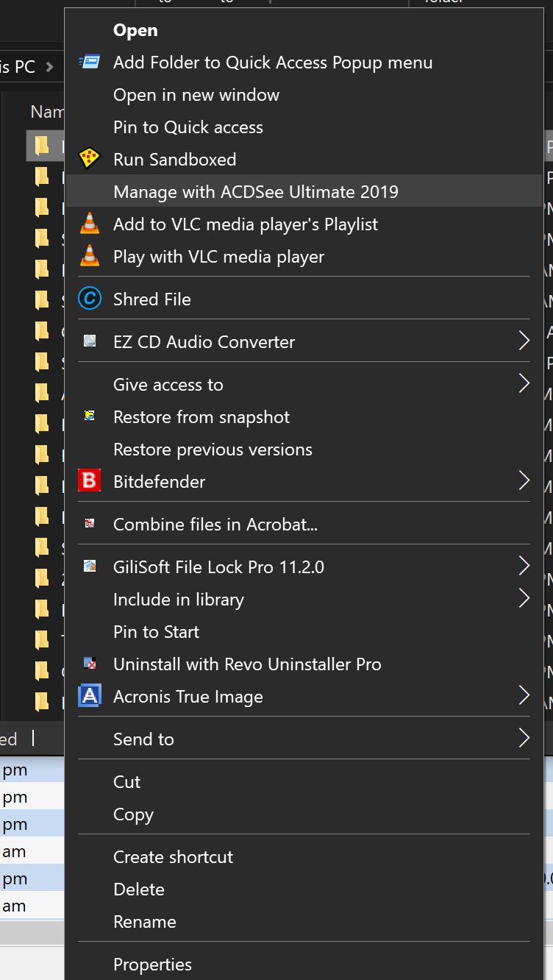Image resolution: width=553 pixels, height=980 pixels.
Task: Expand the Send to submenu
Action: click(x=524, y=738)
